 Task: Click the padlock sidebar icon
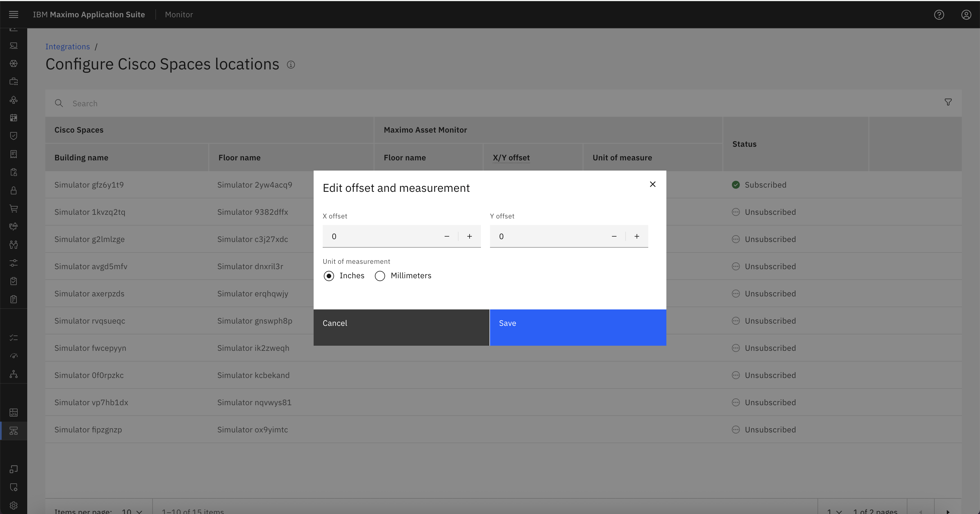[x=14, y=190]
